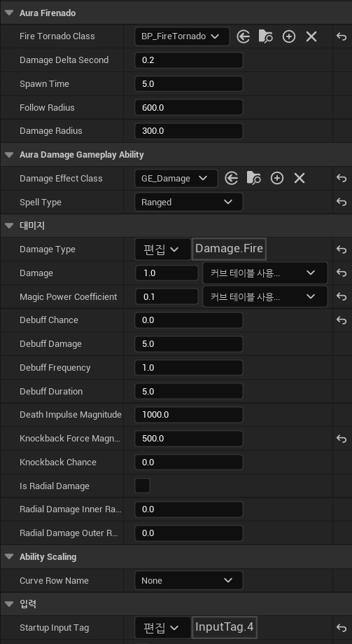Select the Death Impulse Magnitude label
Viewport: 352px width, 644px height.
point(70,415)
